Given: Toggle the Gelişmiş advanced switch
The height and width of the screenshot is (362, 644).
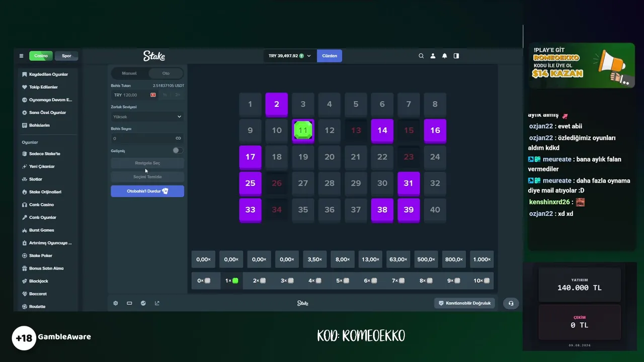Looking at the screenshot, I should coord(177,150).
